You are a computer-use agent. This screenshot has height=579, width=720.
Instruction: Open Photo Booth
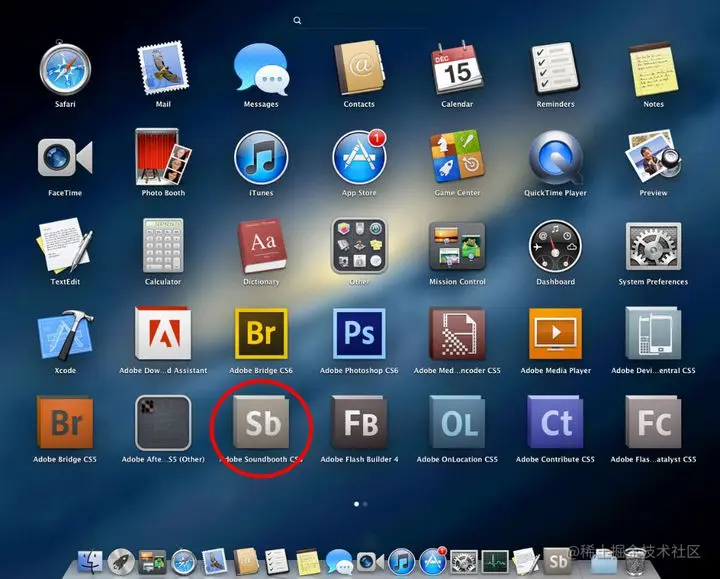[163, 157]
